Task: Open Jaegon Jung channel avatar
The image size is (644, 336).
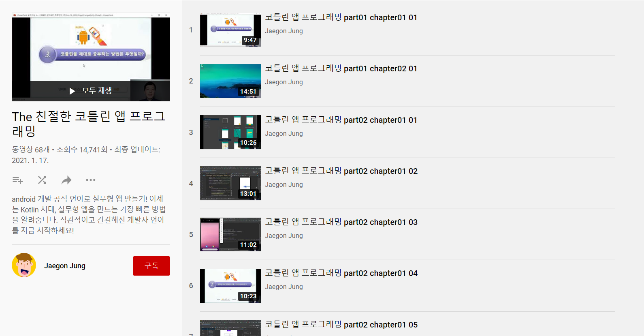Action: coord(24,265)
